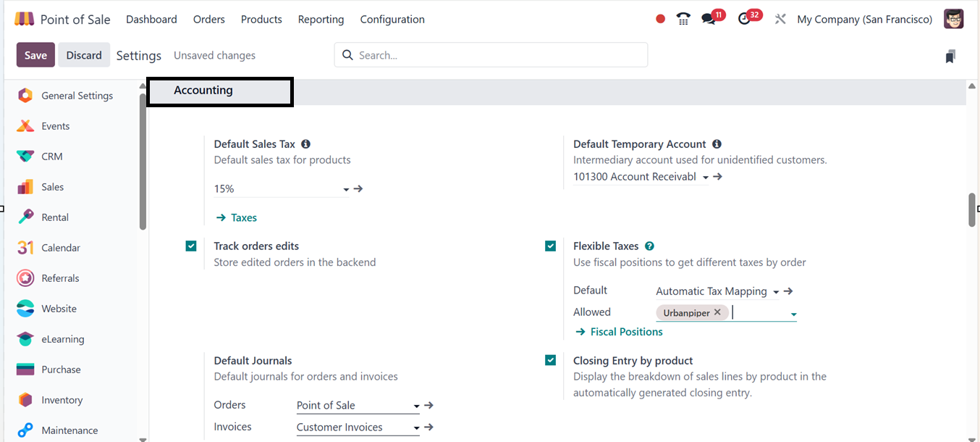Click the Flexible Taxes help icon
980x442 pixels.
[x=649, y=246]
